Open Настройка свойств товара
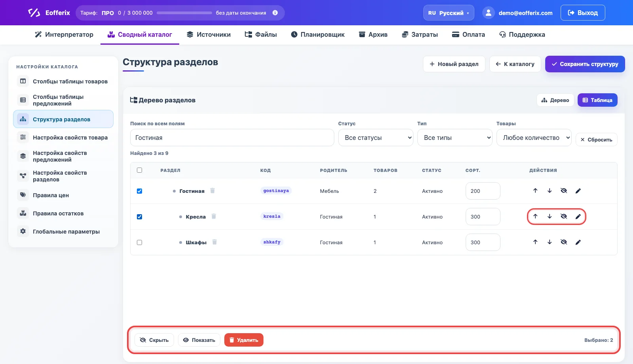This screenshot has width=633, height=364. coord(63,138)
